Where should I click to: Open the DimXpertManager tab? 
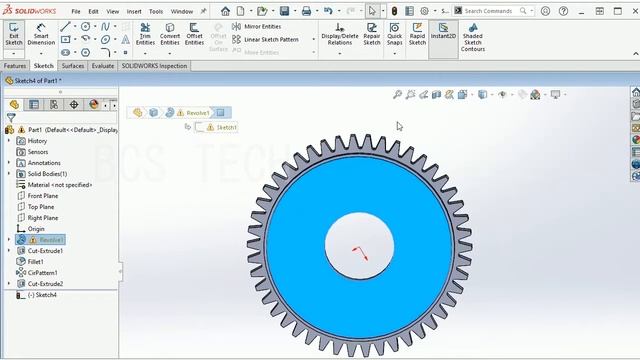74,105
